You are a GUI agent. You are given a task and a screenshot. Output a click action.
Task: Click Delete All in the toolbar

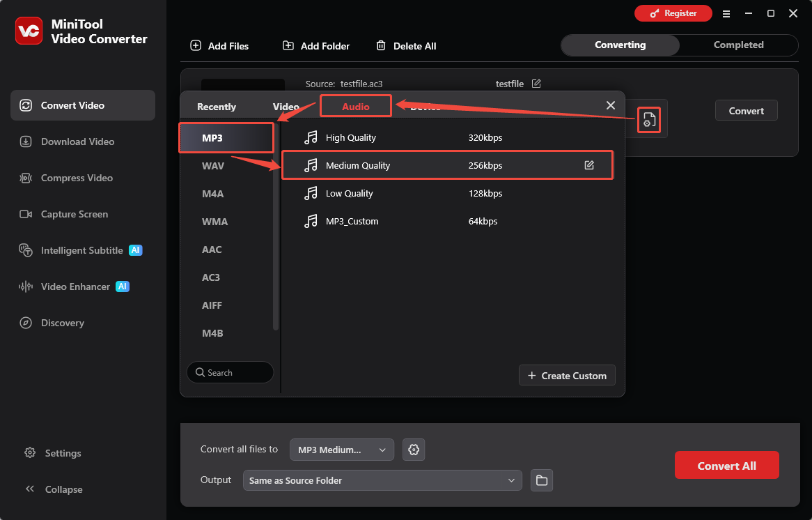pos(407,46)
